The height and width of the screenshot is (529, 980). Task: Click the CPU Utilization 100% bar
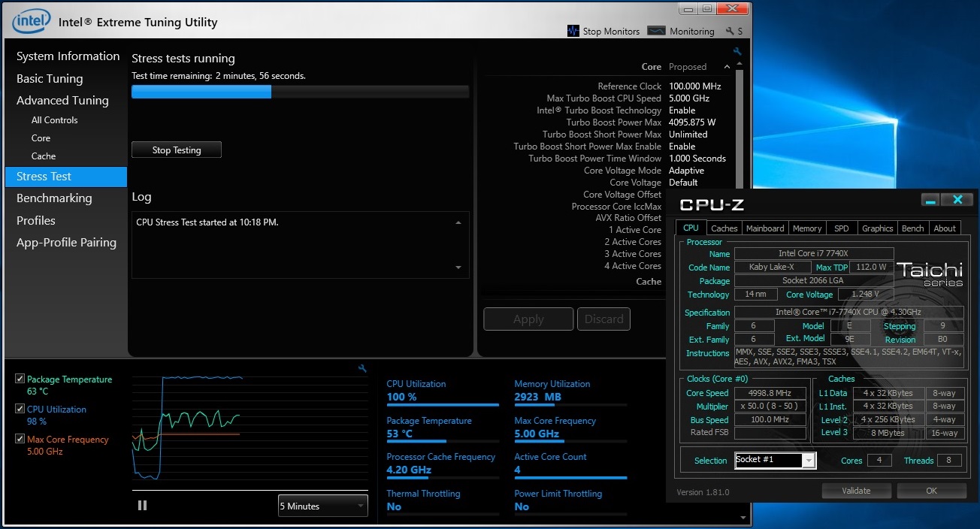pos(443,405)
